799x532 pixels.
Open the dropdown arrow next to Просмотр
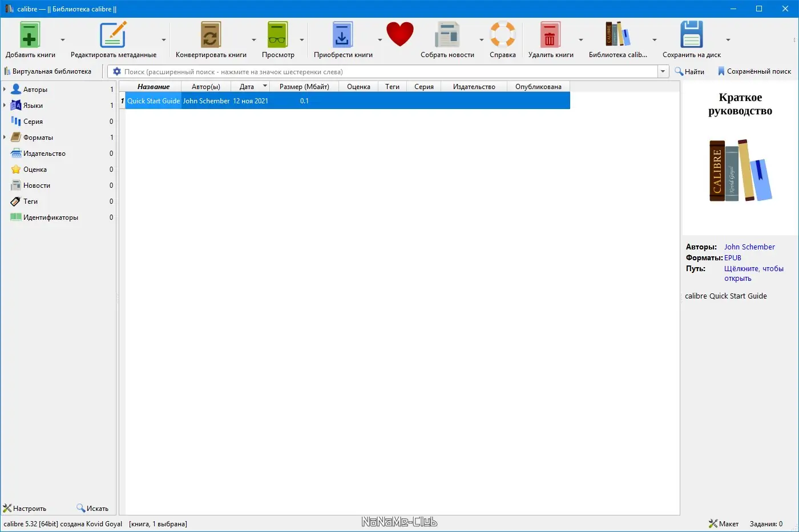[x=302, y=40]
